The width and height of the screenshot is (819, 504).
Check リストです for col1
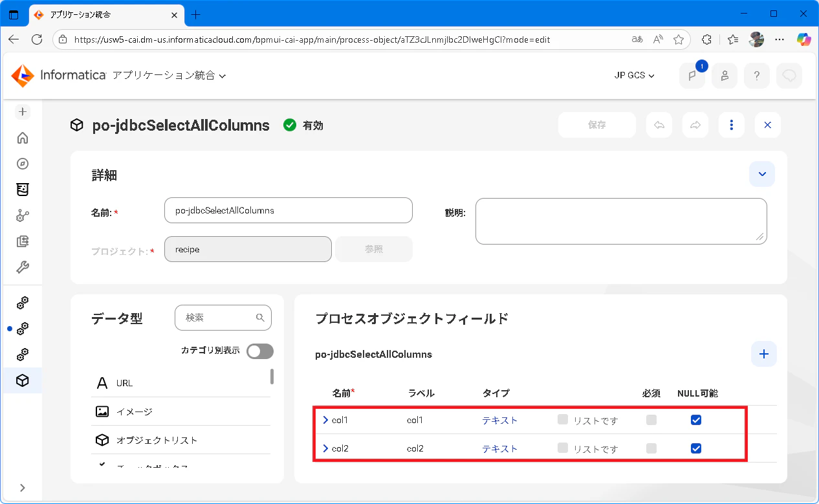pos(563,419)
